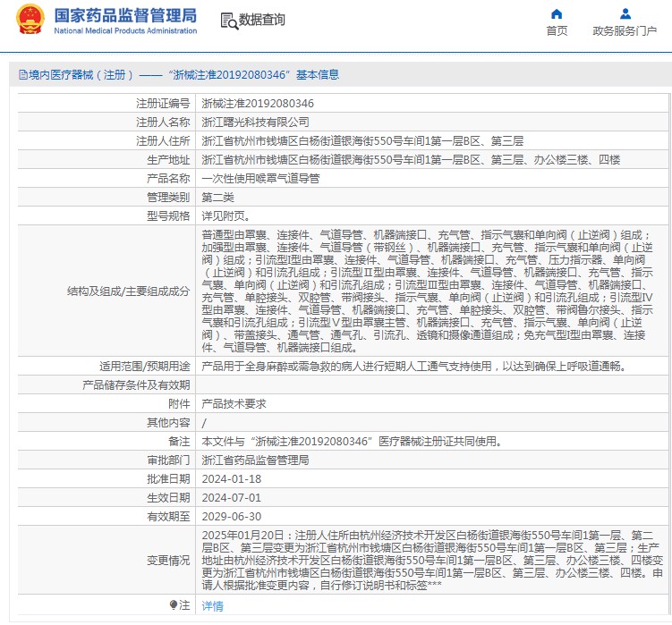
Task: Click the 变更情况 change record text
Action: pos(432,561)
